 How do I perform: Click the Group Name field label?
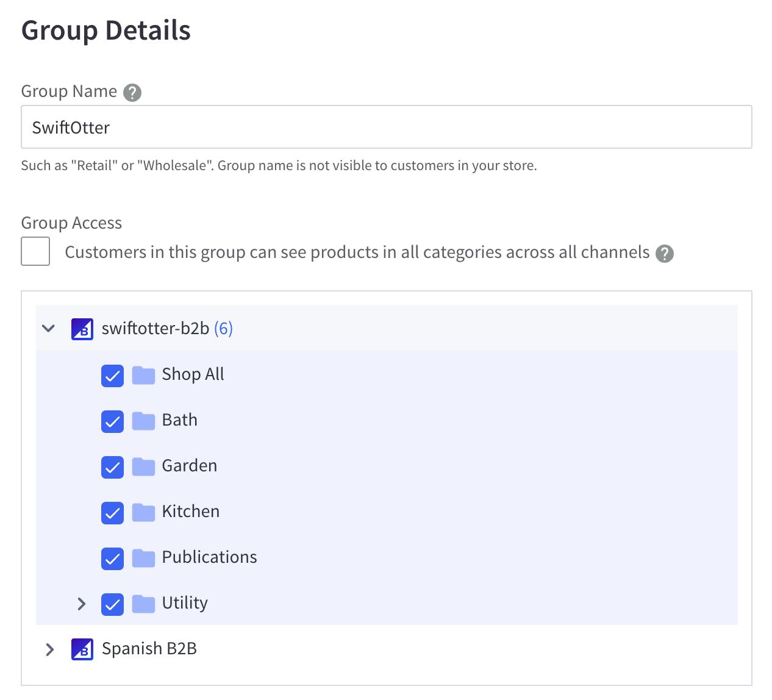coord(69,91)
